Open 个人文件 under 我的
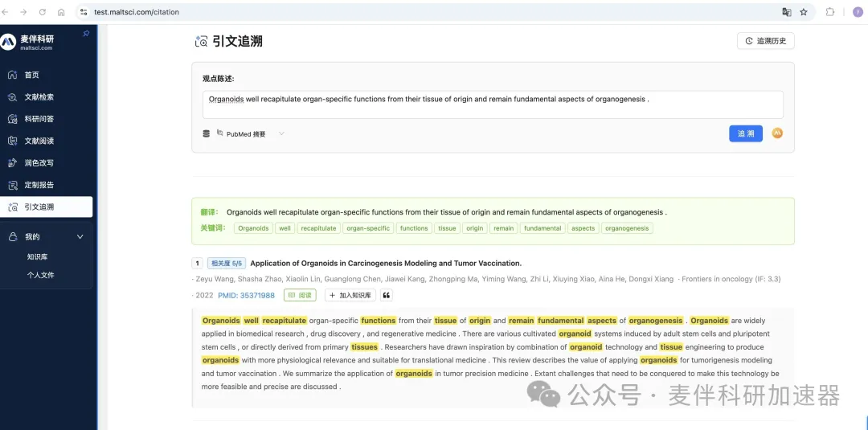The image size is (868, 430). pyautogui.click(x=40, y=276)
